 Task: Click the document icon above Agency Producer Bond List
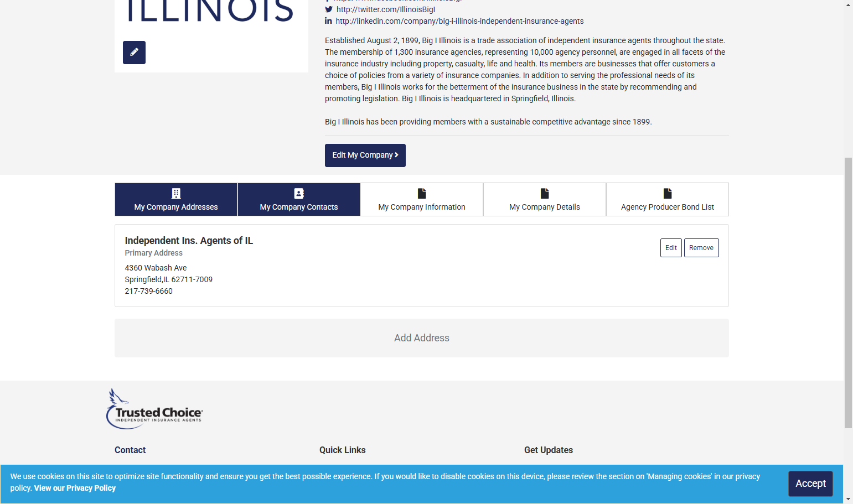coord(668,193)
